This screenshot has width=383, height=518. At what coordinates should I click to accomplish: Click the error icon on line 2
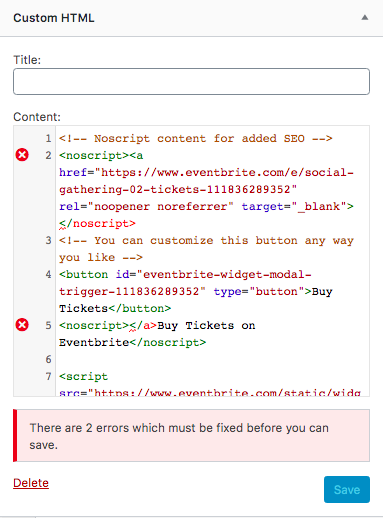[22, 155]
